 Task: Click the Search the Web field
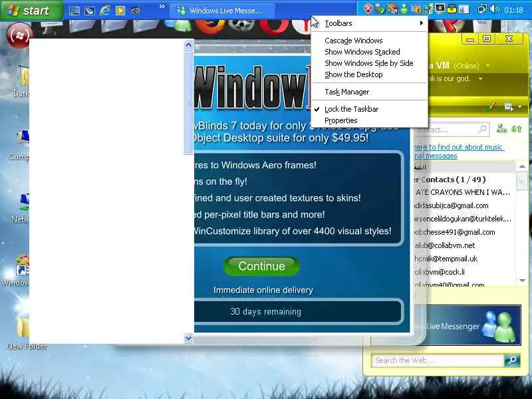(438, 360)
